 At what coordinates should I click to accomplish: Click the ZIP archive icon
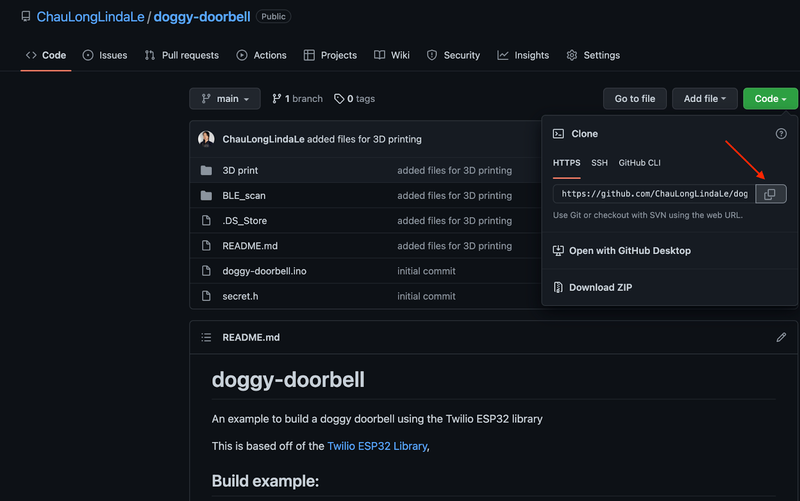pos(558,287)
